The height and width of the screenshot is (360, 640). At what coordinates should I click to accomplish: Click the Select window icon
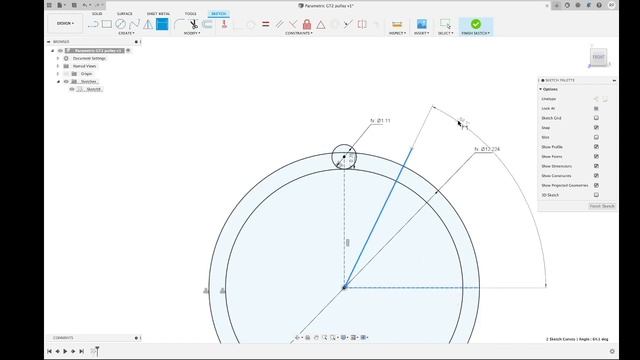click(x=445, y=24)
